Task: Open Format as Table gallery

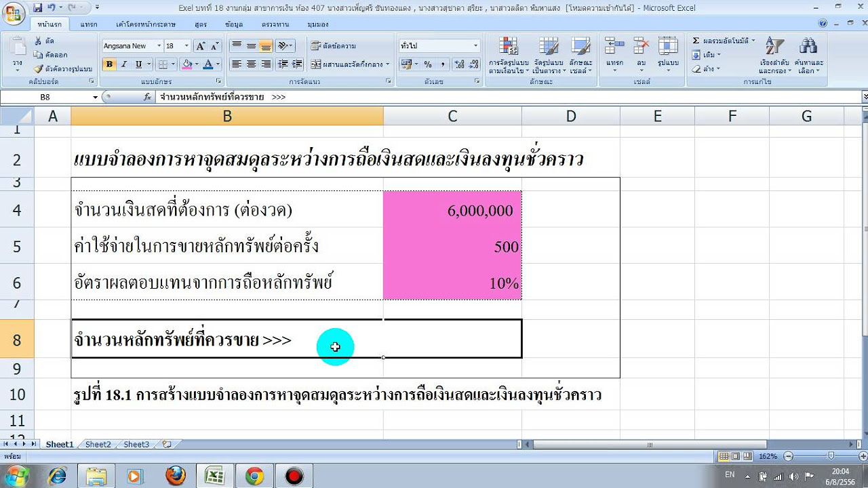Action: (549, 56)
